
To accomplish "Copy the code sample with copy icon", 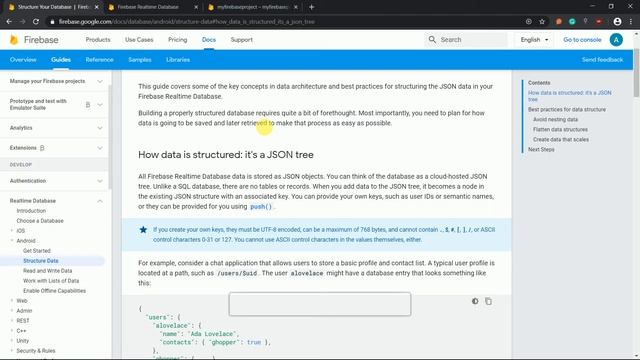I will [x=488, y=301].
